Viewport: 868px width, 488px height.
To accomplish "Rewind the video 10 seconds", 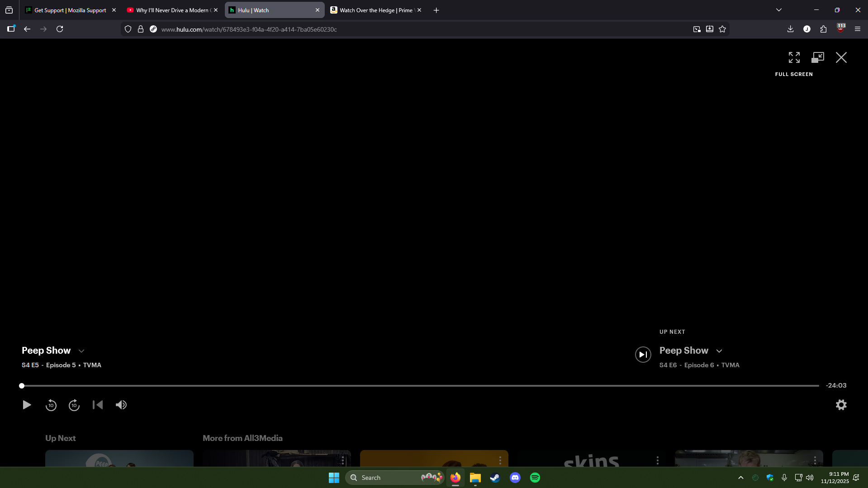I will [x=51, y=405].
